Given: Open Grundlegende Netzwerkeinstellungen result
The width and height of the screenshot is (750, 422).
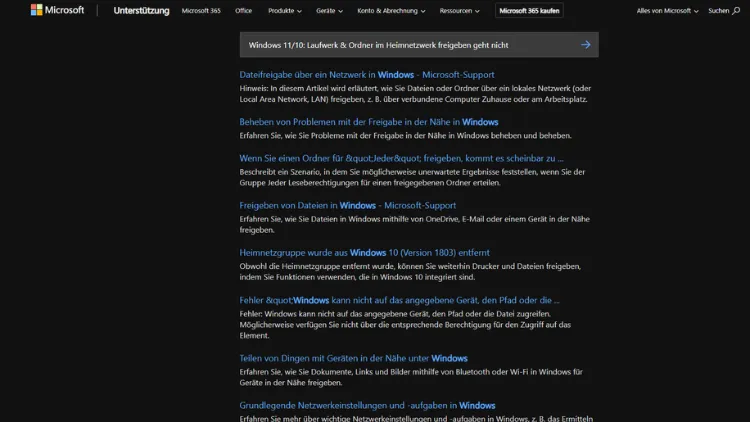Looking at the screenshot, I should (367, 406).
